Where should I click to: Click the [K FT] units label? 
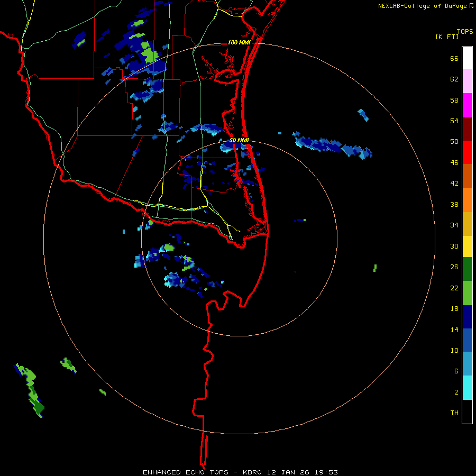click(x=447, y=37)
